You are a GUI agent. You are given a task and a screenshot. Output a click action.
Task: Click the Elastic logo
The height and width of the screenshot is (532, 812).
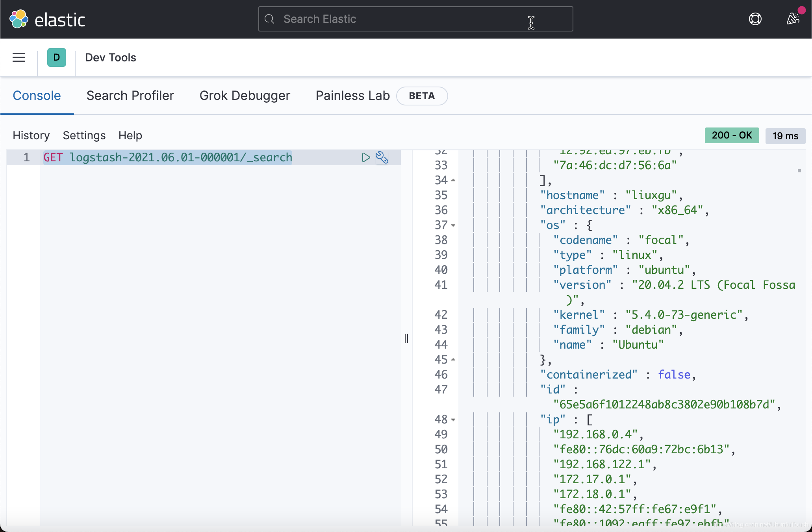47,19
